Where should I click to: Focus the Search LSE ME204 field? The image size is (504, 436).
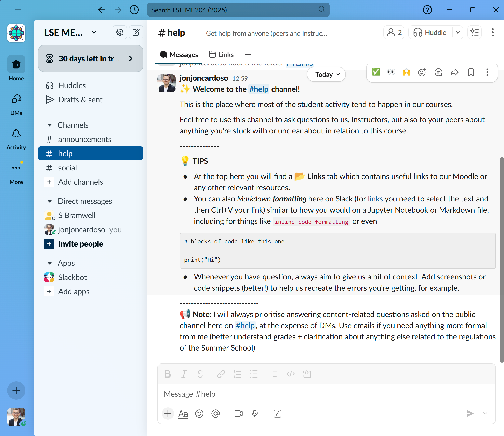pyautogui.click(x=238, y=10)
